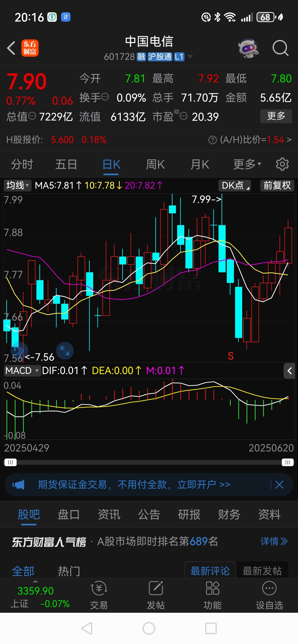298x644 pixels.
Task: Tap Android back navigation button
Action: click(x=87, y=628)
